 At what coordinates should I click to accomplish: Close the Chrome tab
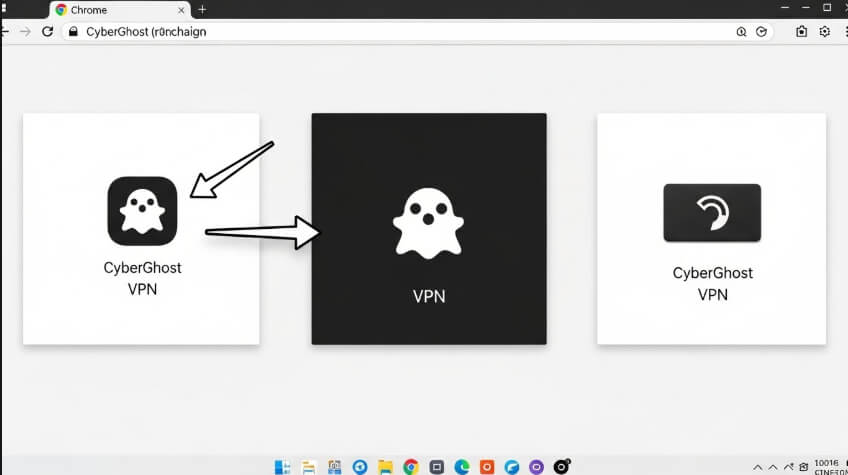(x=181, y=10)
